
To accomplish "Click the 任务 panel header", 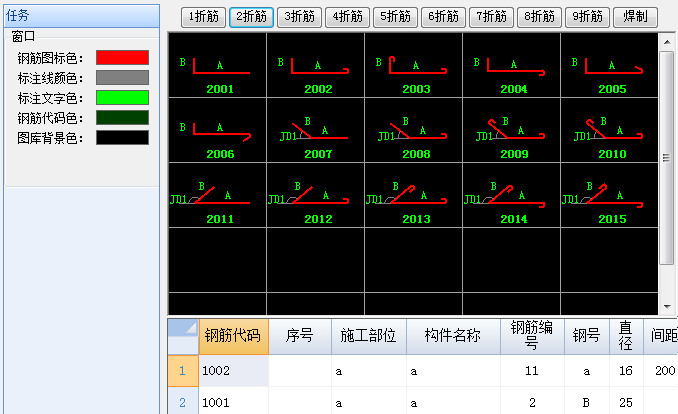I will pos(80,15).
